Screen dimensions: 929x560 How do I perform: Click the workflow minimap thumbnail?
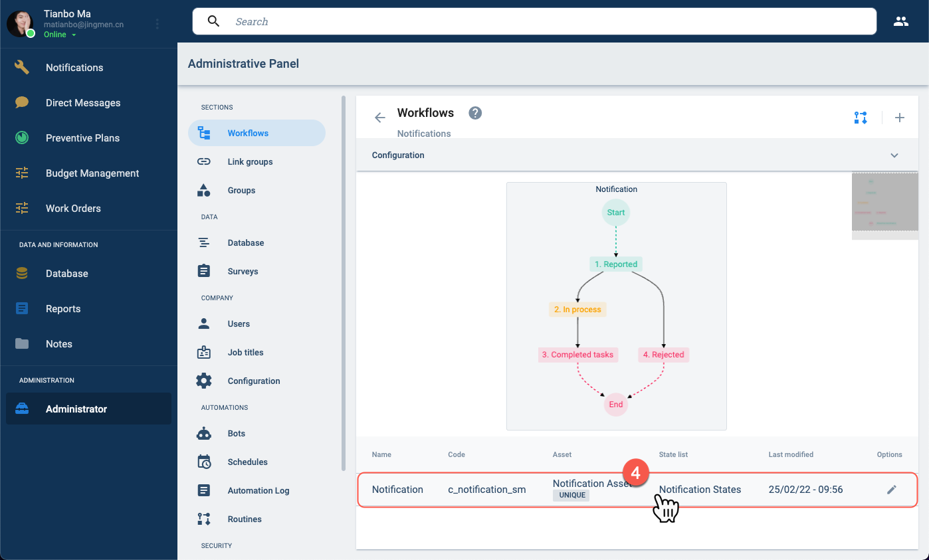coord(885,205)
